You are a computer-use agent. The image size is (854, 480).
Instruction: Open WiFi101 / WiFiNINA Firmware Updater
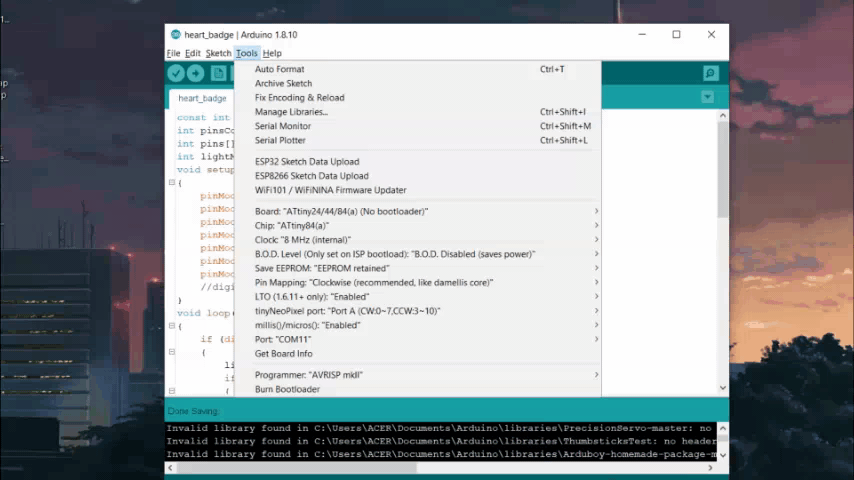417,190
